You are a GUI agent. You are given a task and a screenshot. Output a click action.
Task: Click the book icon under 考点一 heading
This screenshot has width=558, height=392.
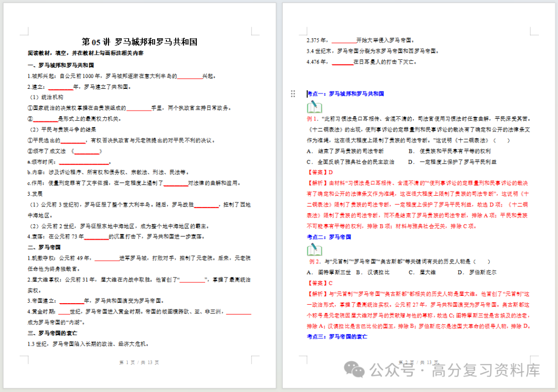coord(314,107)
